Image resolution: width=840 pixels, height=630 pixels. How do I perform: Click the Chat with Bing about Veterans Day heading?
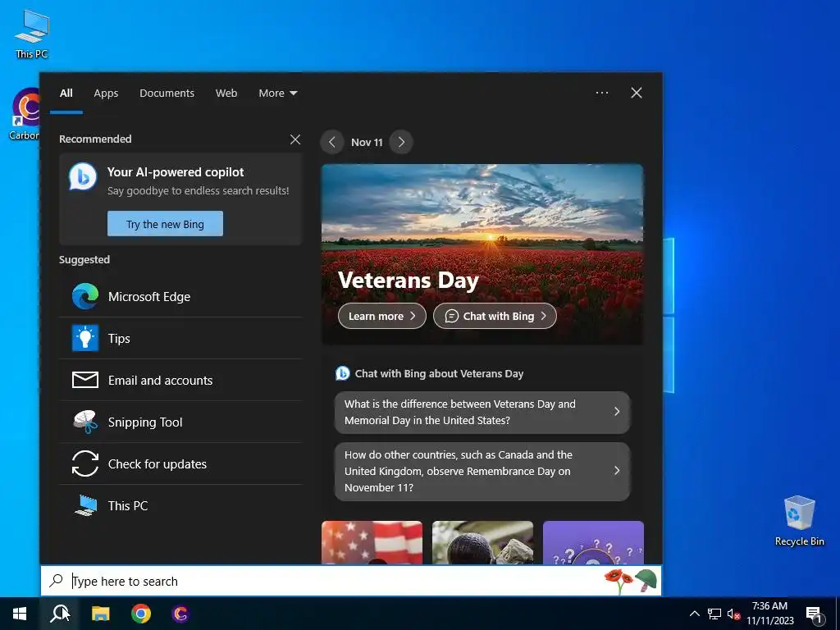click(440, 373)
